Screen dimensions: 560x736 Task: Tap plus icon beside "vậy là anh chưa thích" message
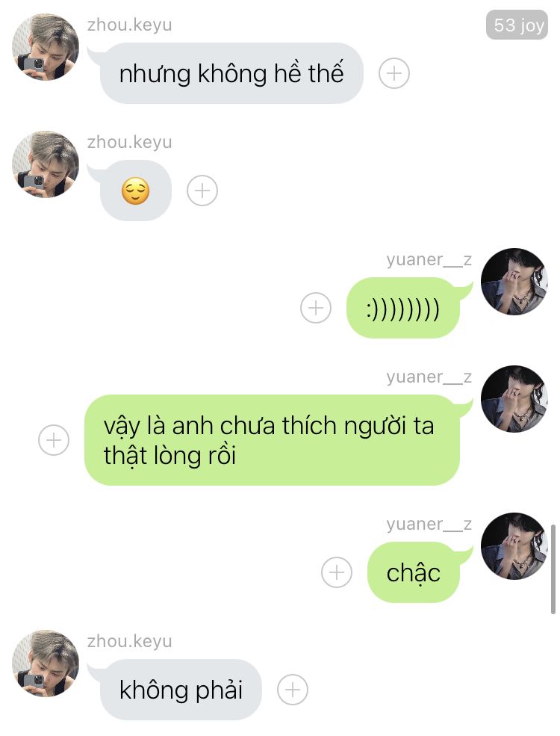[x=54, y=440]
